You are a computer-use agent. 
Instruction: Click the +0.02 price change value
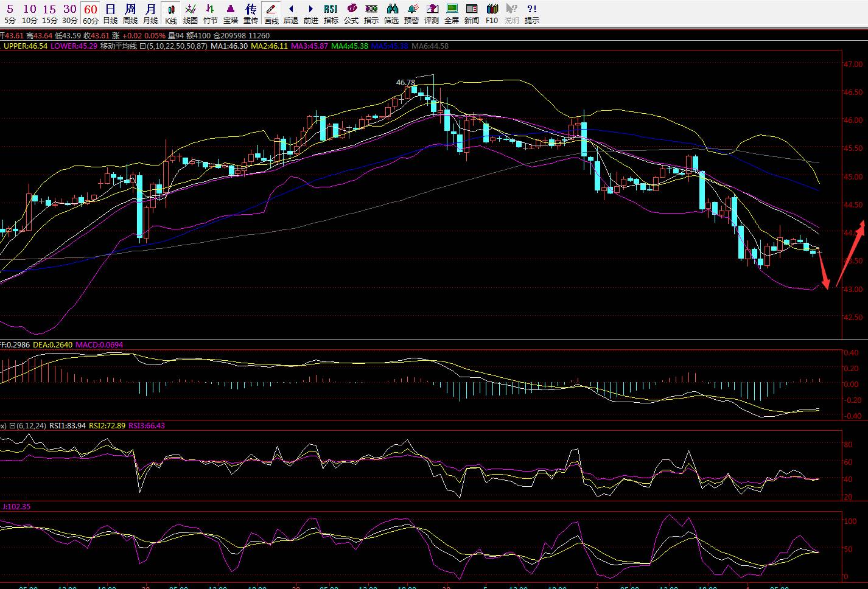coord(131,36)
